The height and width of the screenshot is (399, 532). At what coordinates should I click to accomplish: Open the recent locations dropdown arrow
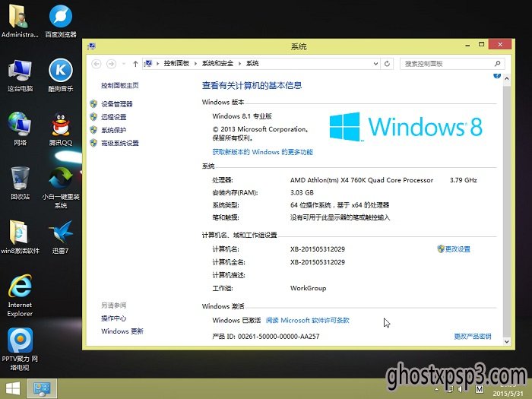(123, 63)
